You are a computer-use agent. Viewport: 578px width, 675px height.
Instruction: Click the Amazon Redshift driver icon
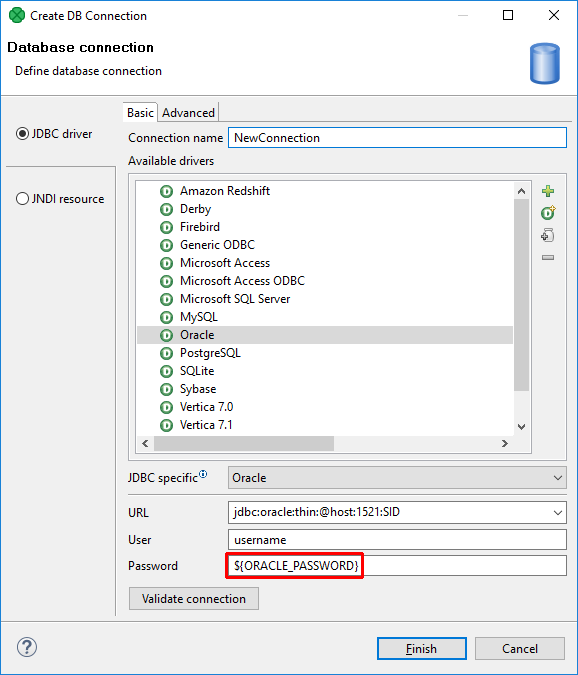167,191
